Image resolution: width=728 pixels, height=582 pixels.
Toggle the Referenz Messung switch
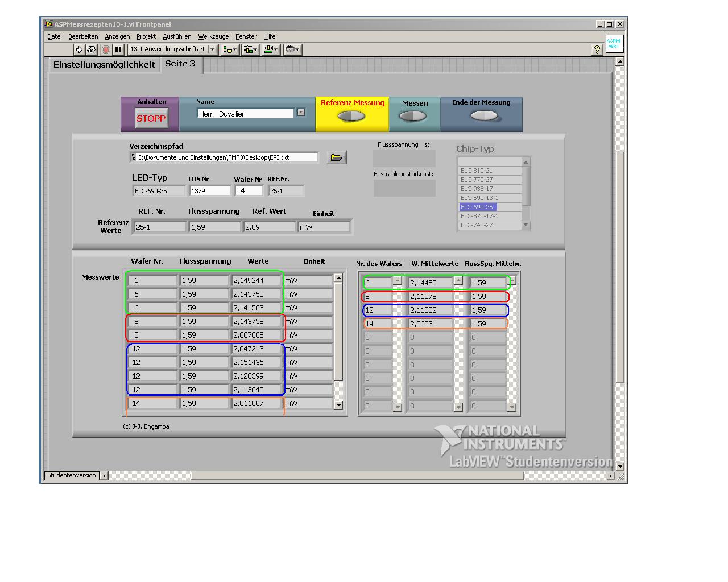(x=351, y=116)
